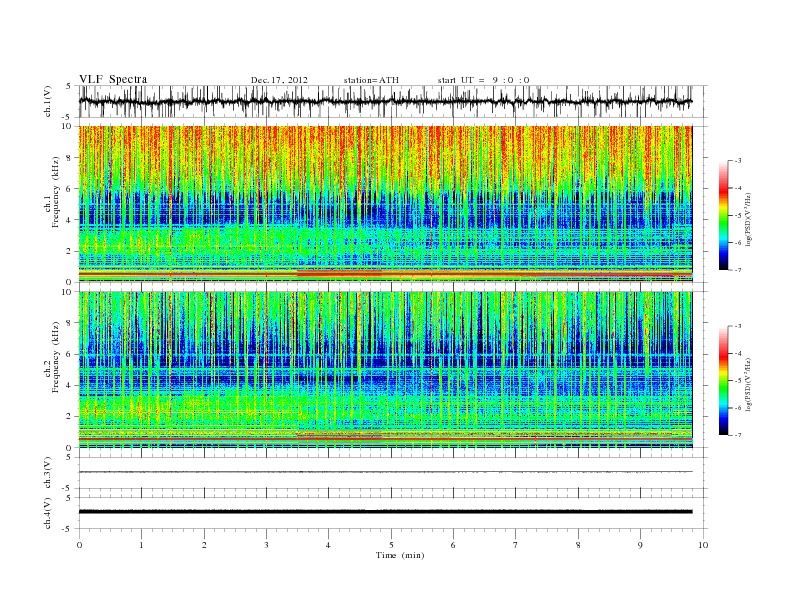Click the "start UT = 9 :0 :0" text

coord(483,80)
